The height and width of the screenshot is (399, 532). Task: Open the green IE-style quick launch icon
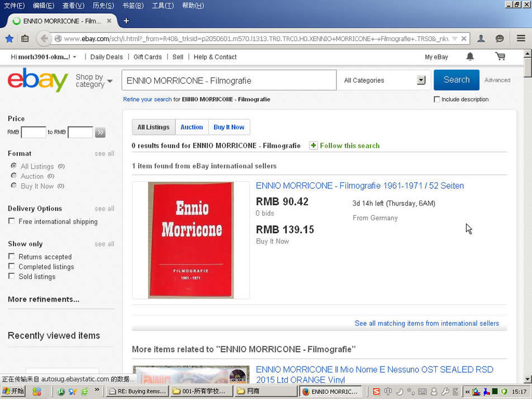(84, 392)
